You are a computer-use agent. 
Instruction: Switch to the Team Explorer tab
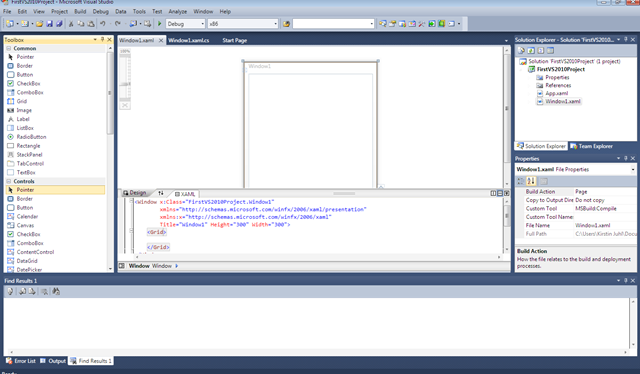592,146
